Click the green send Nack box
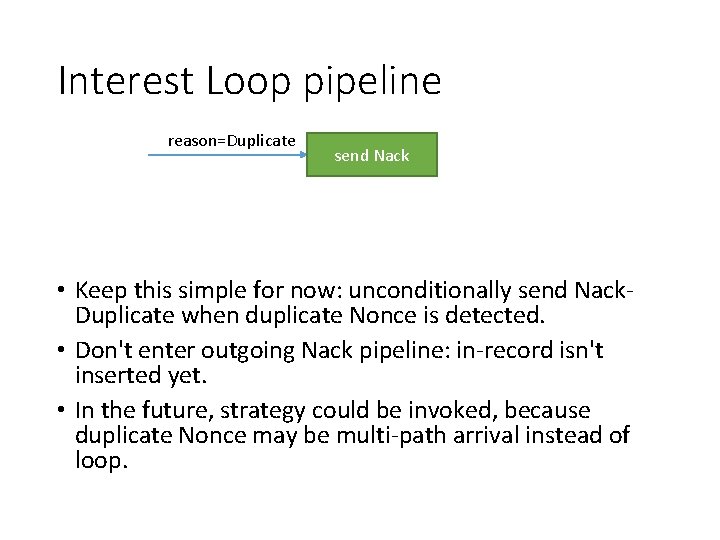The height and width of the screenshot is (540, 720). click(371, 155)
